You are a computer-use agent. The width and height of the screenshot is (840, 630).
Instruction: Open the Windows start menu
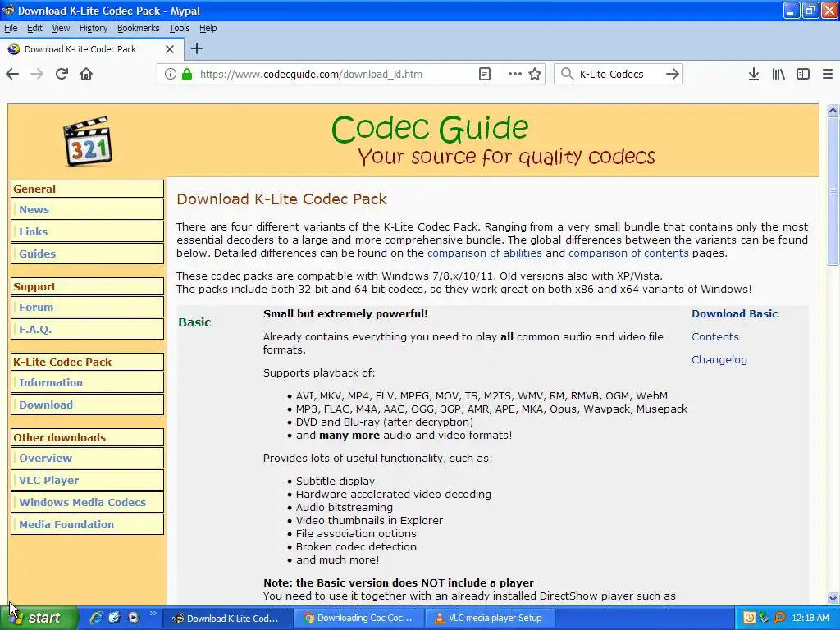coord(39,618)
